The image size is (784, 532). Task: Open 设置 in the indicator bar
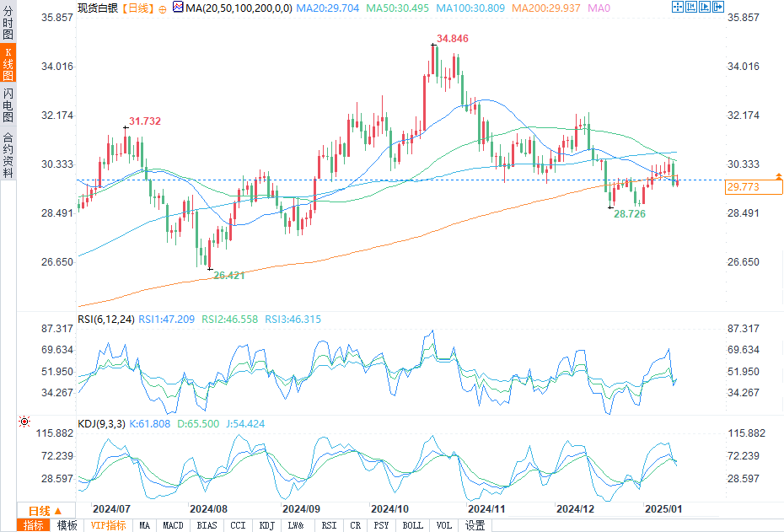click(475, 525)
